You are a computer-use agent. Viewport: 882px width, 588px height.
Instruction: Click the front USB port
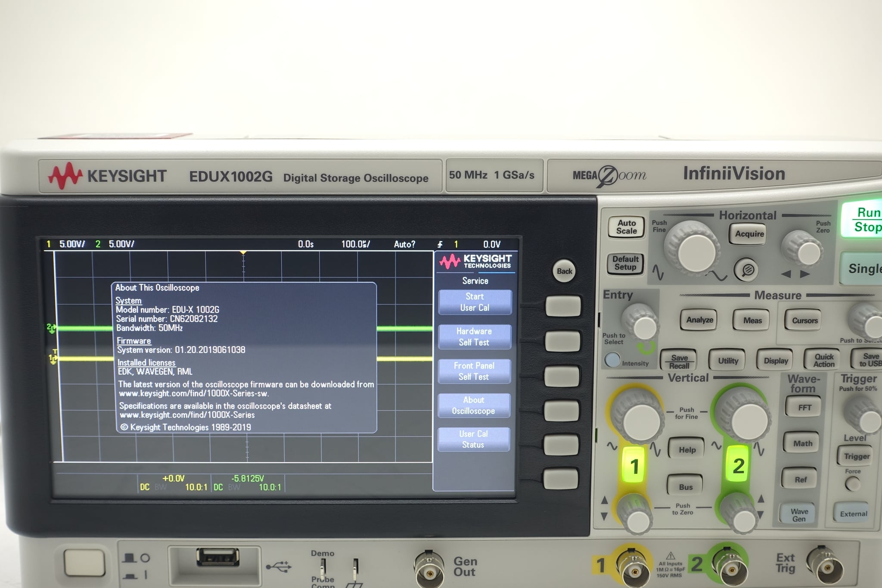pos(217,557)
